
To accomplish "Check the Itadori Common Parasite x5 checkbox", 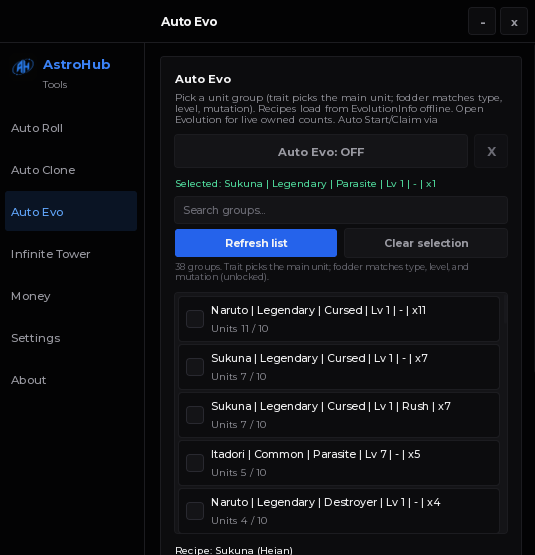I will [195, 463].
